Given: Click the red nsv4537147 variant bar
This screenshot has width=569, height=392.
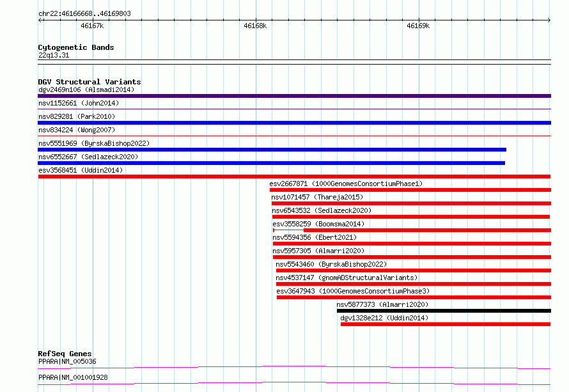Looking at the screenshot, I should (x=414, y=284).
